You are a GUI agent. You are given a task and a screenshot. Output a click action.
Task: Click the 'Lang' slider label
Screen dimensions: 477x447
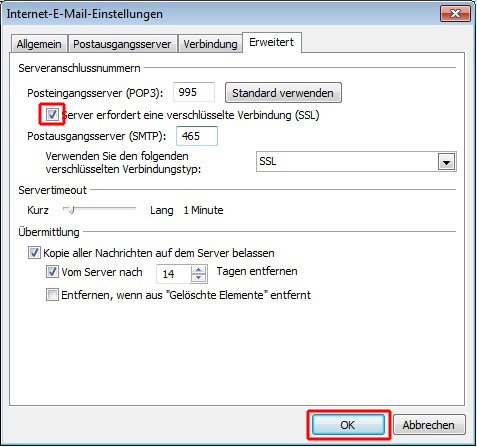pyautogui.click(x=162, y=210)
